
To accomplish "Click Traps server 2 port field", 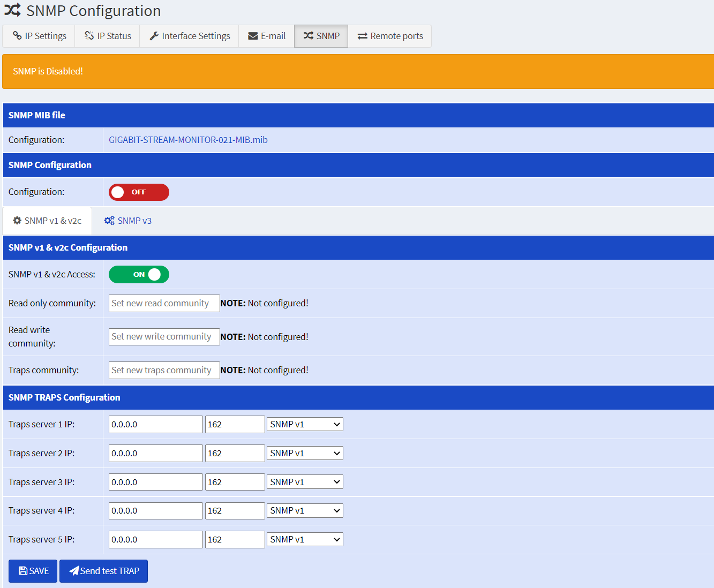I will point(235,453).
